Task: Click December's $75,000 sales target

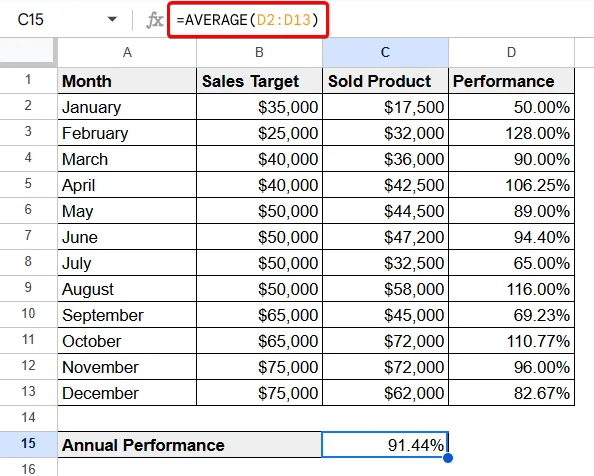Action: click(x=259, y=393)
